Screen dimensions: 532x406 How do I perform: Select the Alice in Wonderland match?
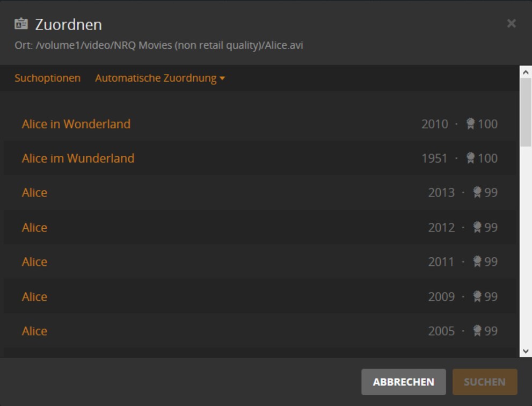pos(259,124)
